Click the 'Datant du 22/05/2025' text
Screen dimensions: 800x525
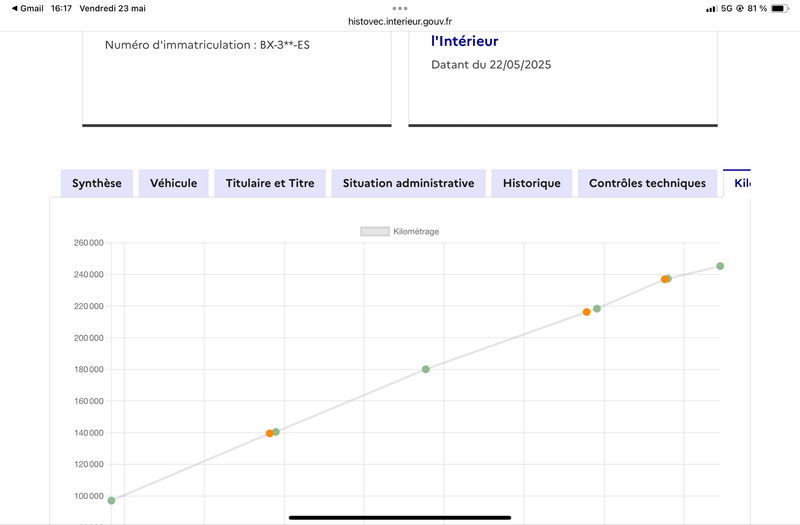491,64
